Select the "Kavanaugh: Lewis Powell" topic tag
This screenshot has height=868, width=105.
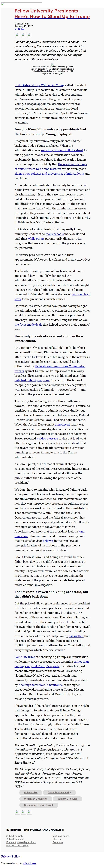tap(39, 805)
